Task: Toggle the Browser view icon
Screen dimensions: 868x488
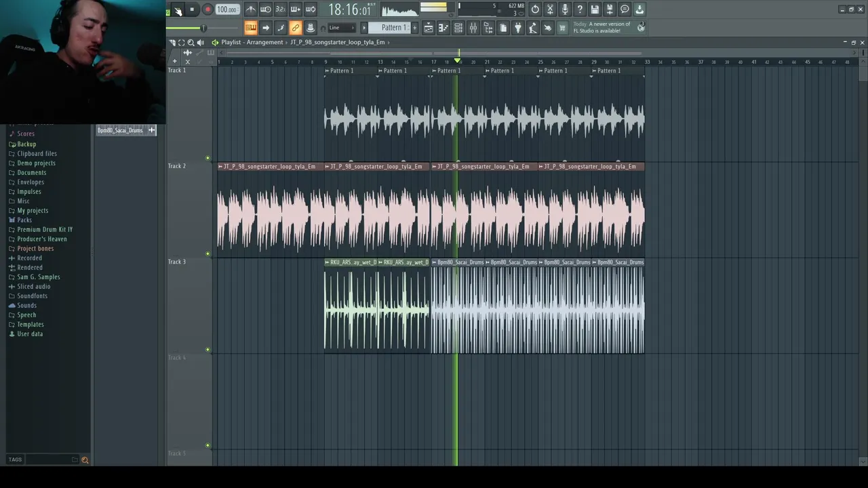Action: coord(488,28)
